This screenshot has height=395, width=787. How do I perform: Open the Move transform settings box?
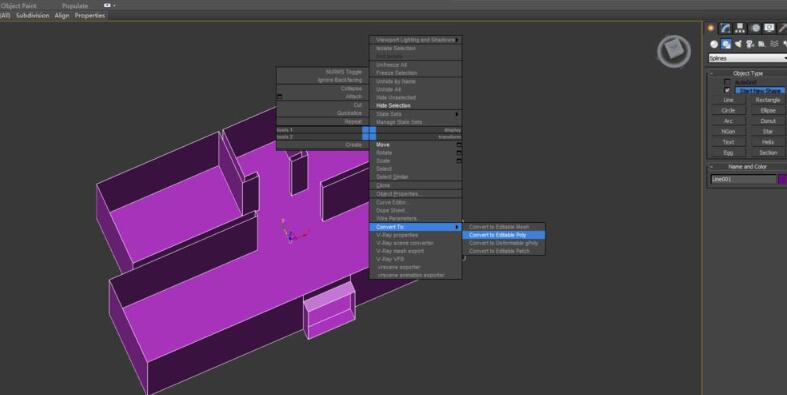point(459,145)
